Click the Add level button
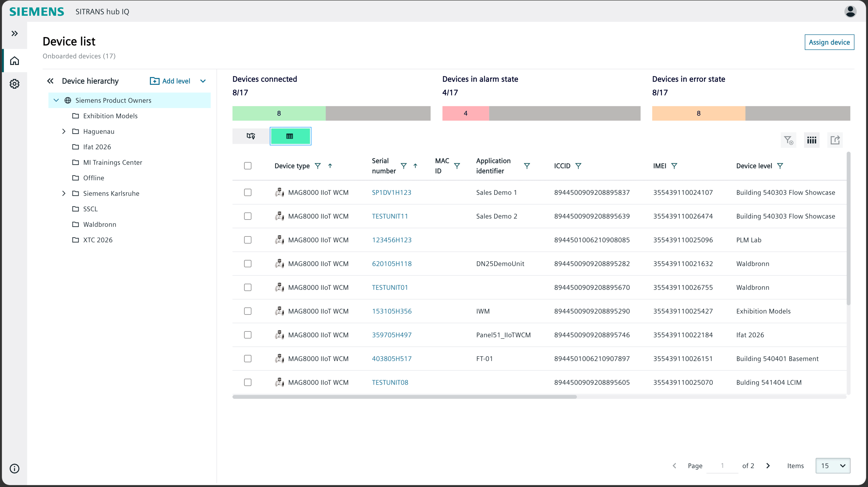This screenshot has width=868, height=487. click(170, 81)
